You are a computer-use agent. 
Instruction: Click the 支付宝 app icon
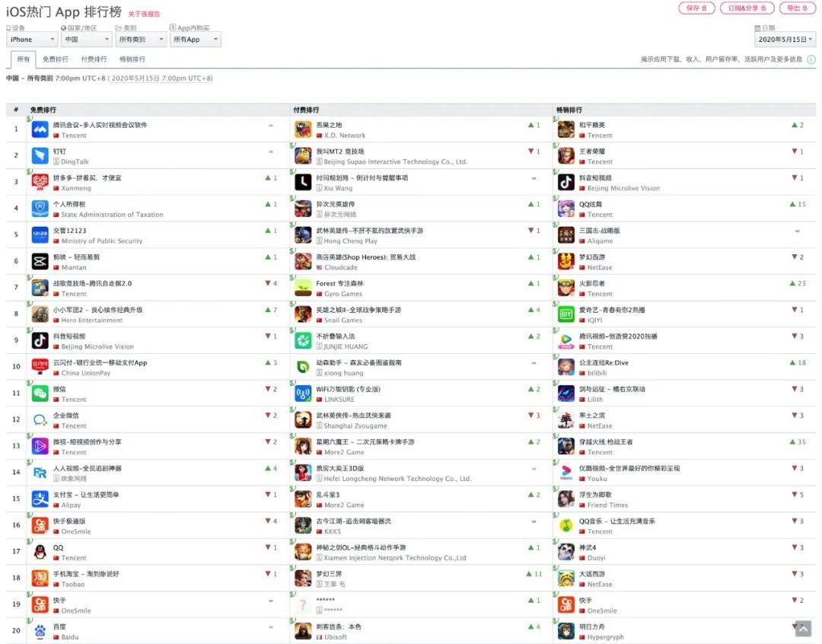[40, 499]
